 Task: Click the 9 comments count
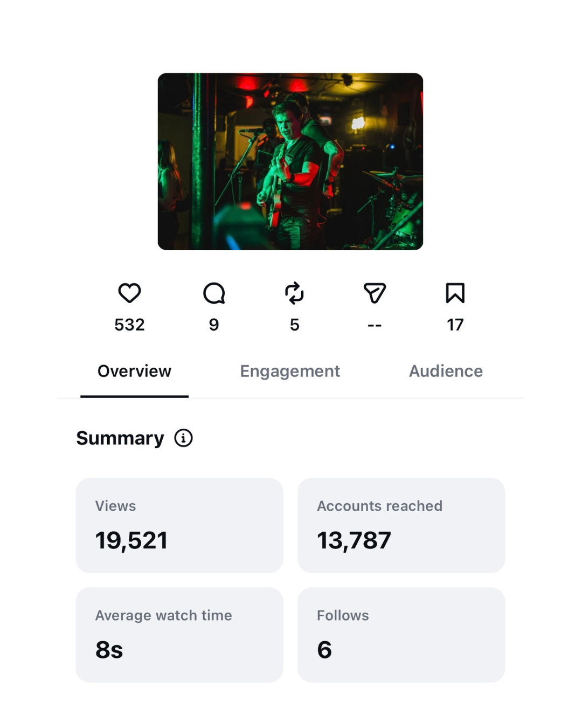click(x=214, y=325)
